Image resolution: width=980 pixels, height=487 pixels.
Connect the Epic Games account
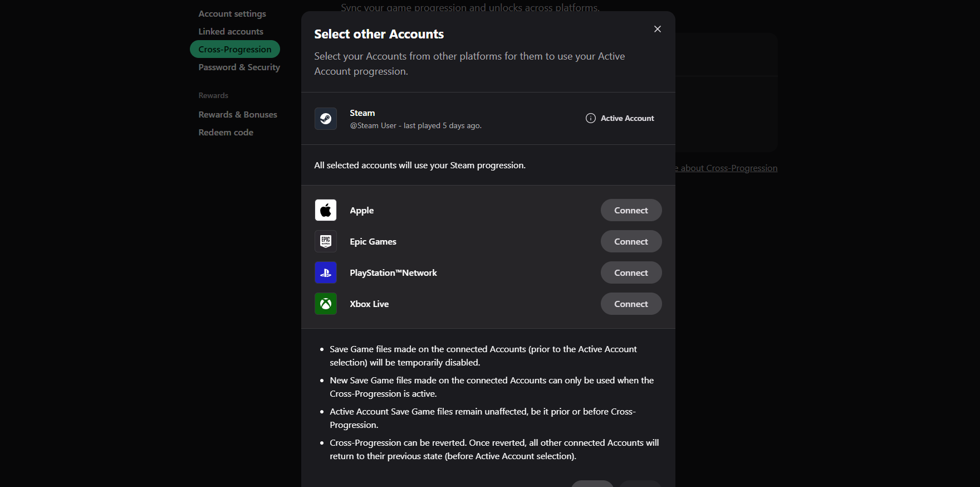point(631,241)
